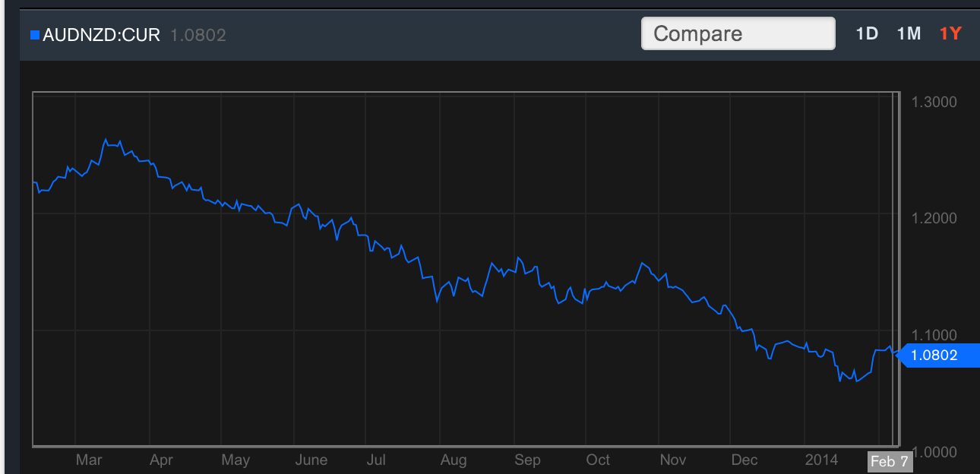Click the 1.0000 y-axis value
980x474 pixels.
tap(934, 451)
